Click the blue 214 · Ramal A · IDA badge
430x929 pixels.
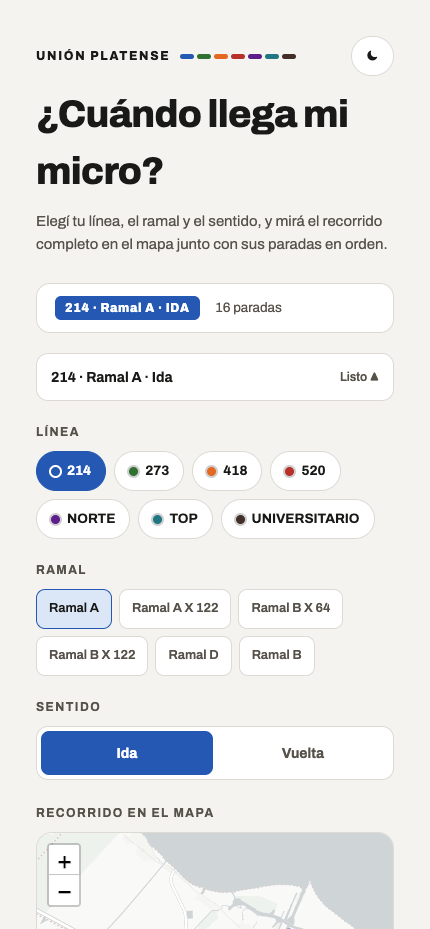coord(127,308)
